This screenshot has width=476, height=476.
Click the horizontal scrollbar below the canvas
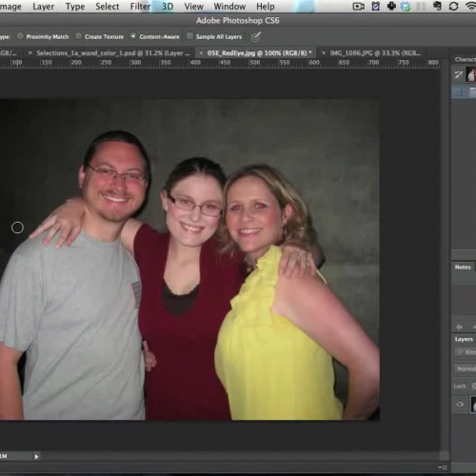[241, 456]
